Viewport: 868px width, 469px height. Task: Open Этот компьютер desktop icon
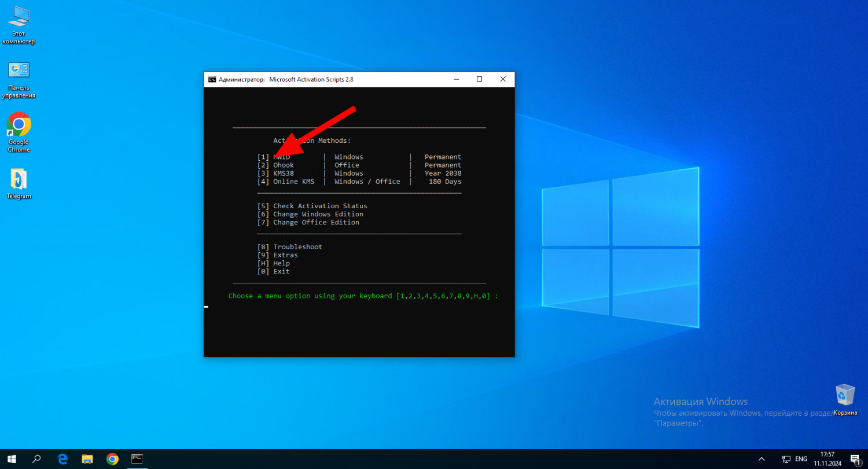click(19, 24)
